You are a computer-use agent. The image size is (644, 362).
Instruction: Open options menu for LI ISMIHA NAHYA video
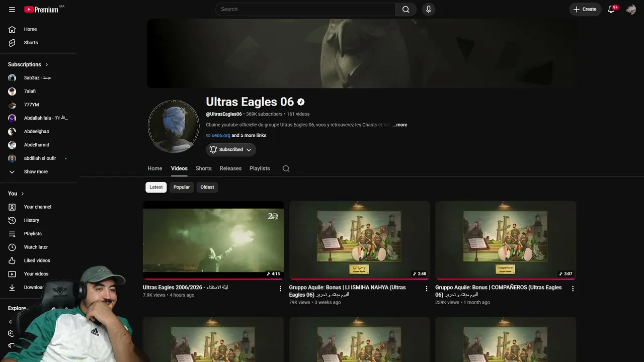tap(427, 289)
